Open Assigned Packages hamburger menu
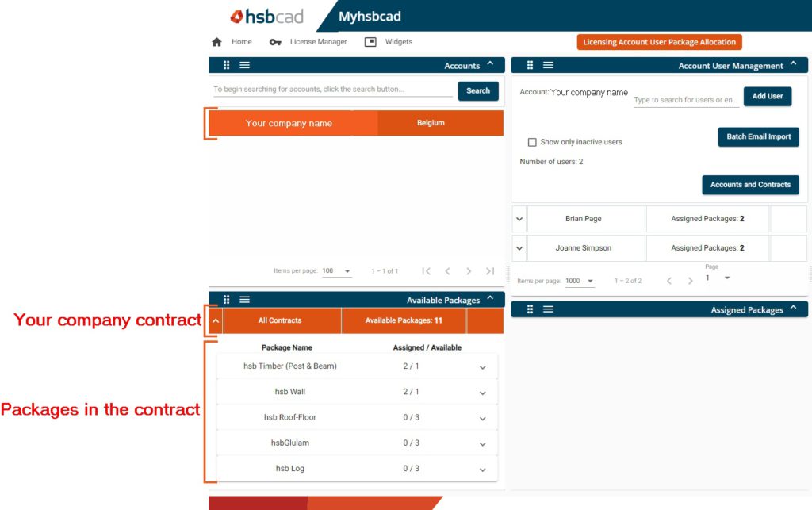 [x=548, y=309]
